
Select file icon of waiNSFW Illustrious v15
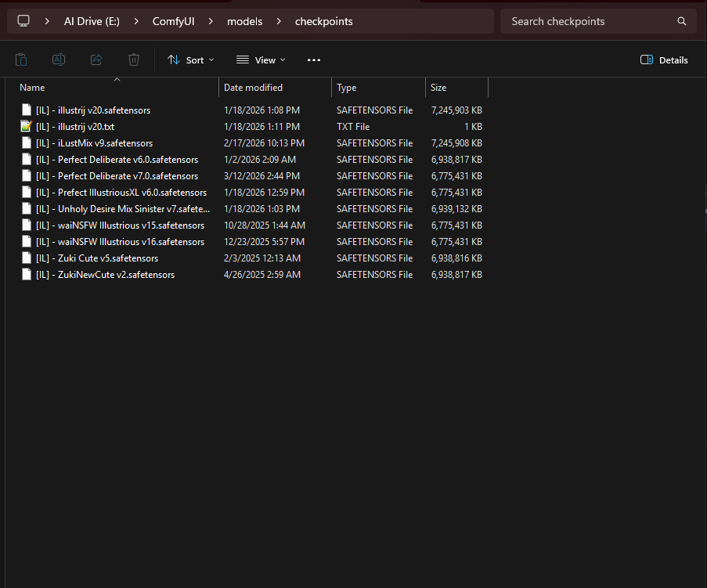(x=27, y=225)
